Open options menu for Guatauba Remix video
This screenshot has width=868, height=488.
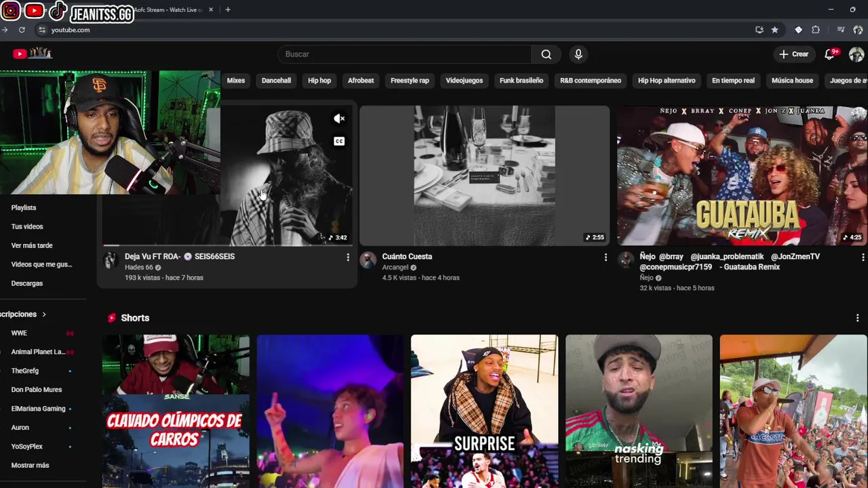pos(863,258)
